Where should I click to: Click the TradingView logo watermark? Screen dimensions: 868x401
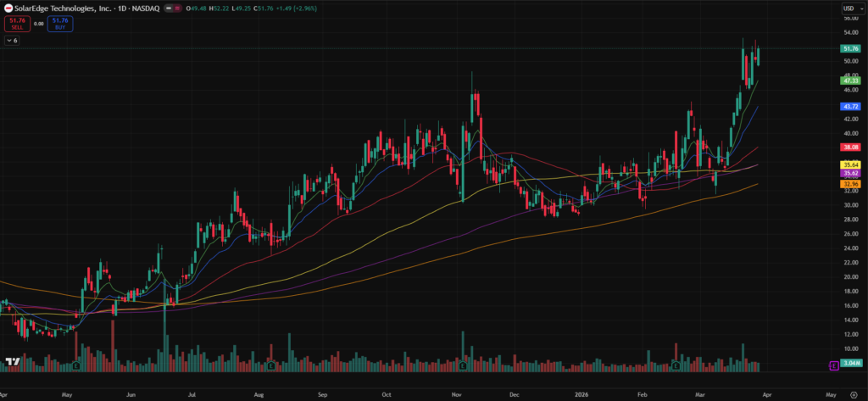(12, 363)
